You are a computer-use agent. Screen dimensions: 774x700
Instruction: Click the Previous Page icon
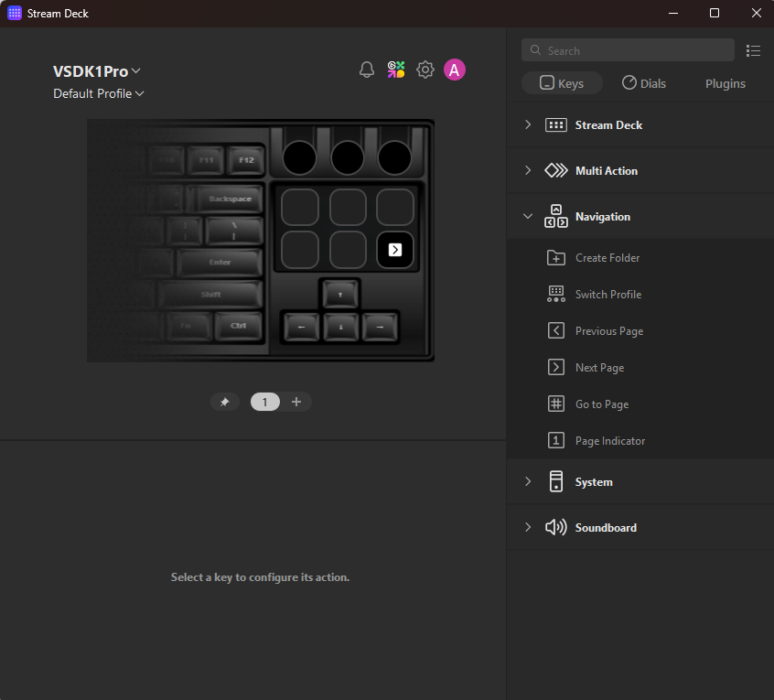pos(556,330)
